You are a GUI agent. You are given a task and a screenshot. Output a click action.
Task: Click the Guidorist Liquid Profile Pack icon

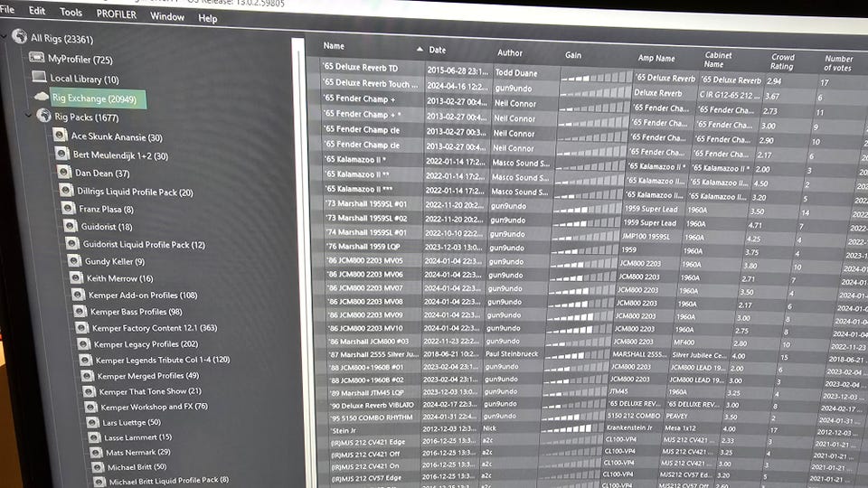coord(72,243)
